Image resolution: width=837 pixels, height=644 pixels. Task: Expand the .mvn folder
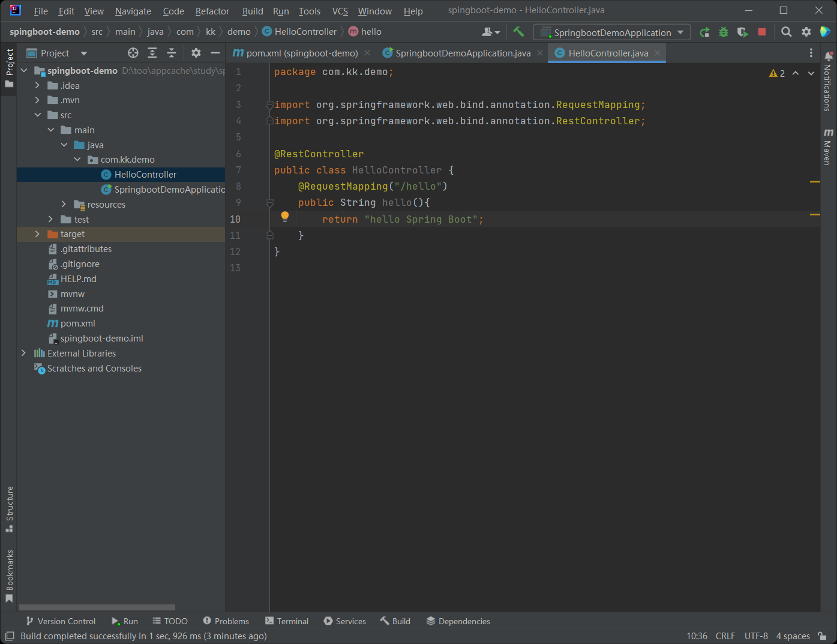tap(37, 100)
